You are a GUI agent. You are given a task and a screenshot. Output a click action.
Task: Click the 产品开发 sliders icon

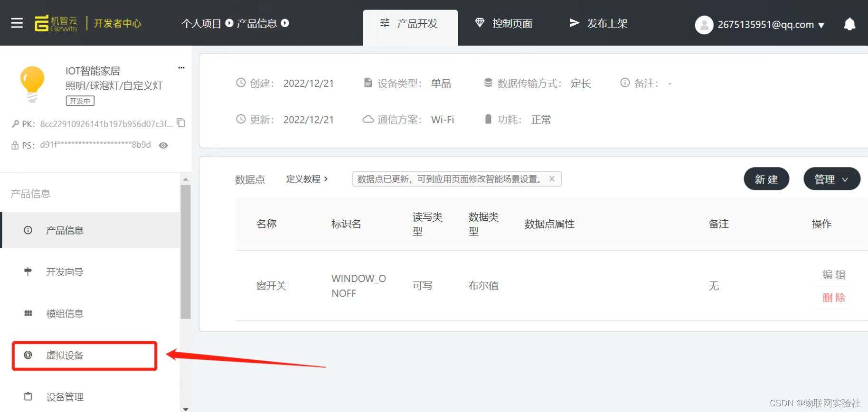[385, 23]
